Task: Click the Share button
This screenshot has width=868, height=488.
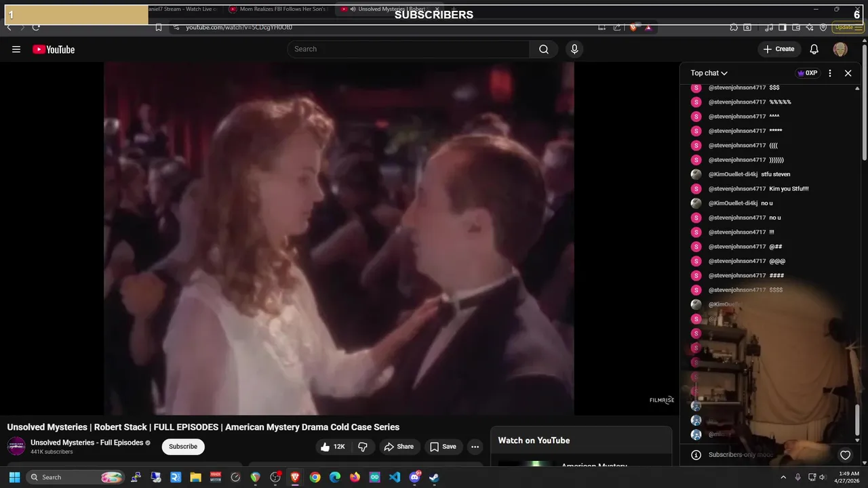Action: tap(398, 447)
